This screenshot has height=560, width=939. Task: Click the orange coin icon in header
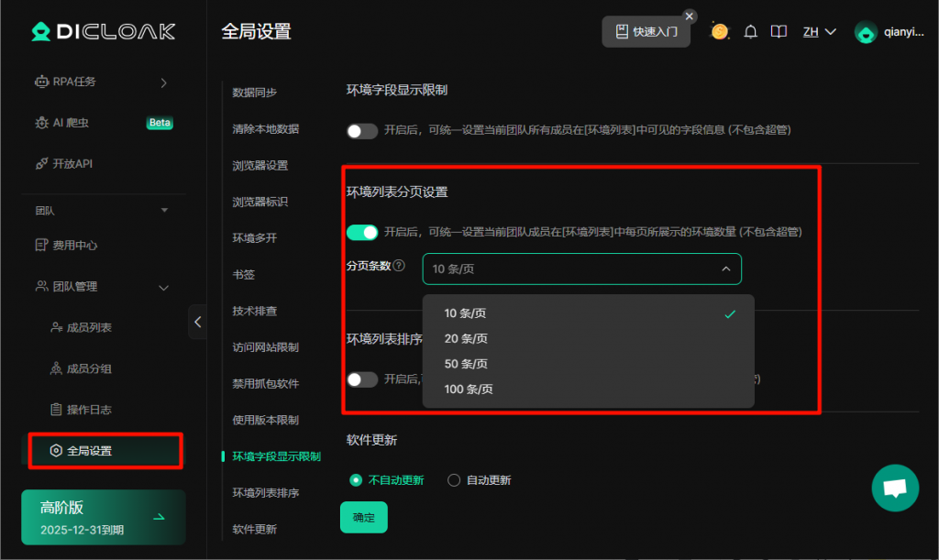coord(720,32)
